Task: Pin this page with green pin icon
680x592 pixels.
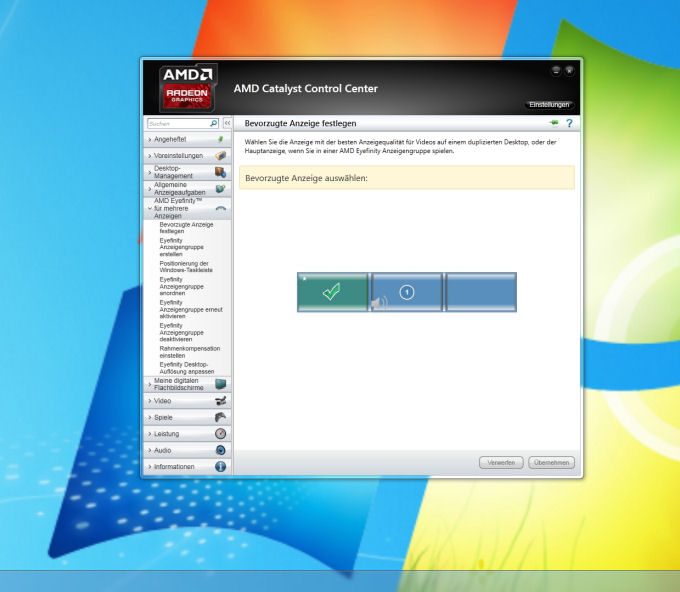Action: [x=554, y=123]
